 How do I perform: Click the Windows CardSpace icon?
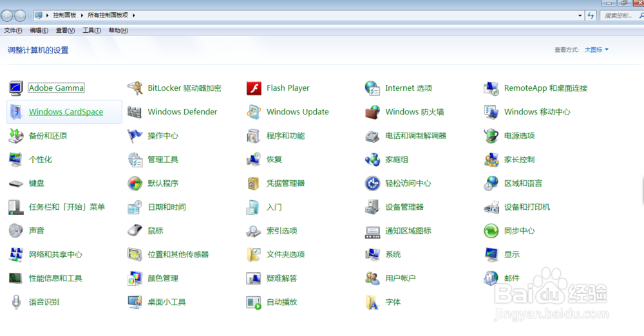pyautogui.click(x=15, y=112)
